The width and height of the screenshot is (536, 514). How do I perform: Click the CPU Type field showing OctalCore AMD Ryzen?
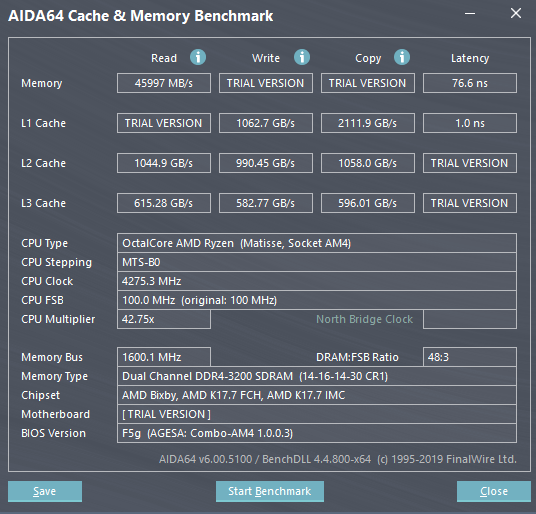coord(317,243)
